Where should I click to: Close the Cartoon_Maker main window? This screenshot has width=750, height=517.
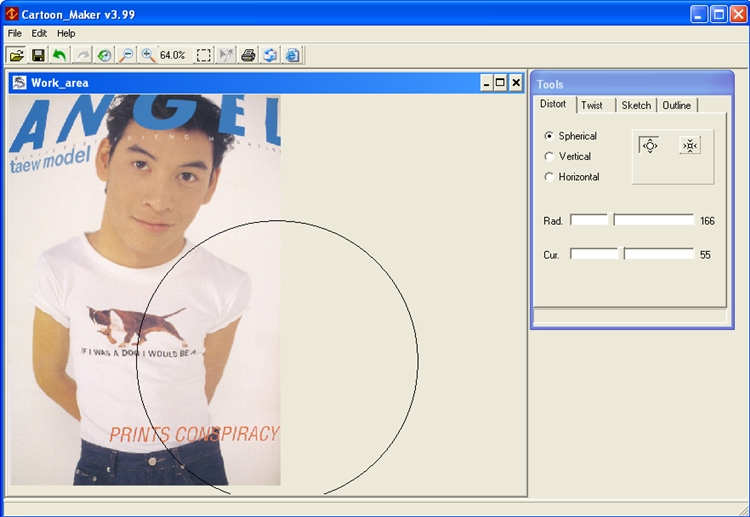click(x=738, y=14)
